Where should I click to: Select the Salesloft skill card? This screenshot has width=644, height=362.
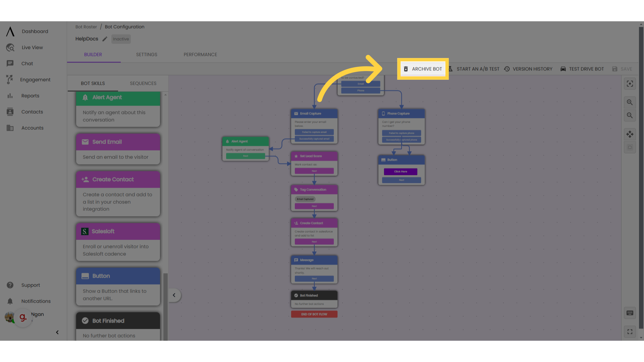[x=118, y=242]
